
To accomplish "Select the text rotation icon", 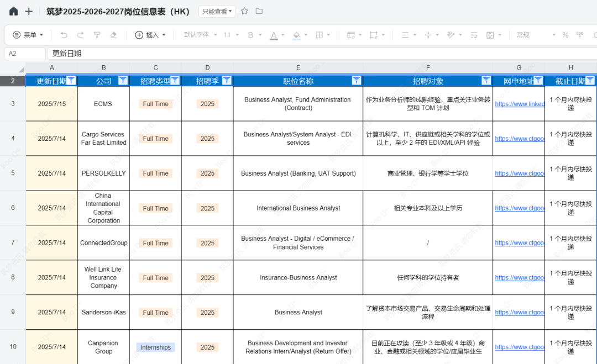I will 451,35.
